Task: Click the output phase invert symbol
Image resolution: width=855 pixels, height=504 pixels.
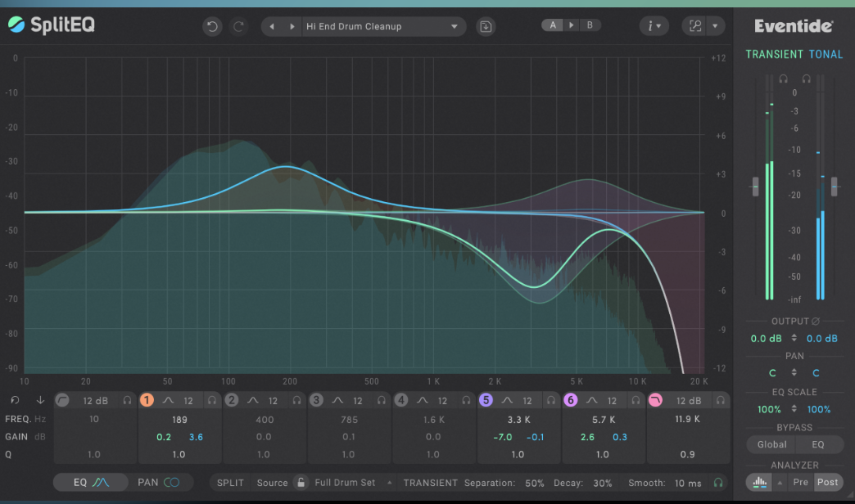Action: pos(815,322)
